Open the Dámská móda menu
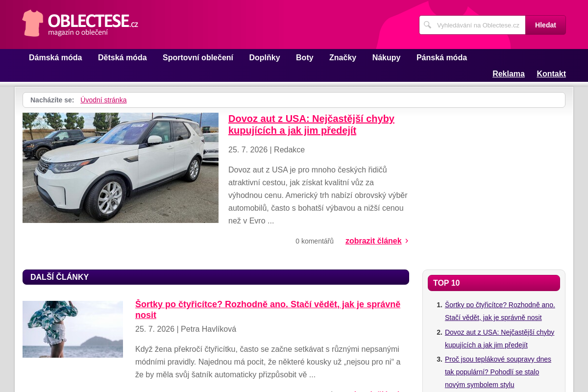Viewport: 588px width, 392px height. click(x=55, y=57)
